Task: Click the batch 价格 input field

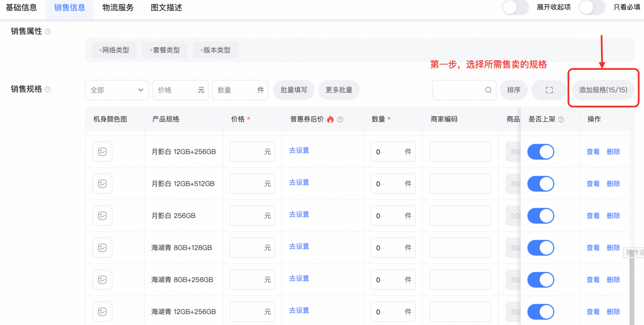Action: 181,90
